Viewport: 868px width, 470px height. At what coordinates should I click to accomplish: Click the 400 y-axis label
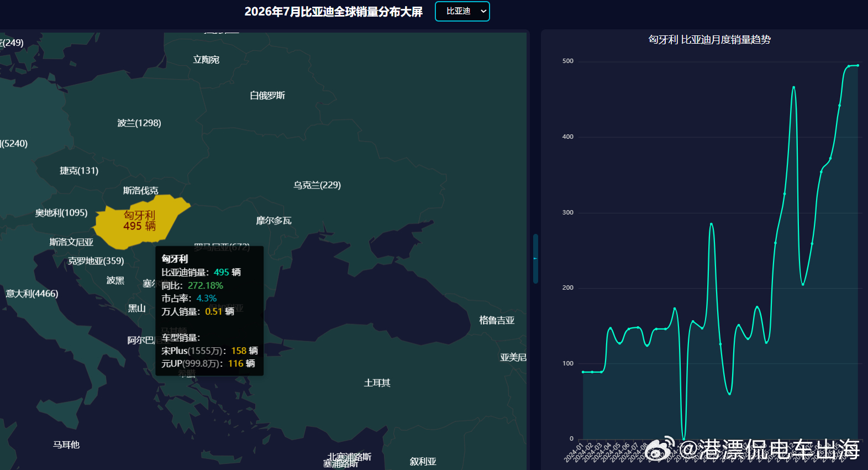click(x=568, y=137)
